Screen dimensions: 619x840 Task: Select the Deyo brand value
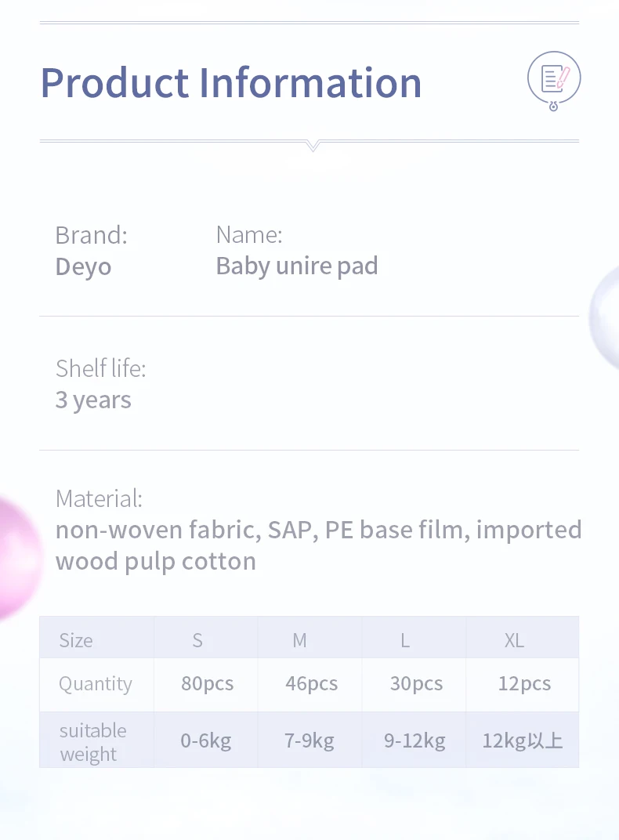click(x=83, y=266)
